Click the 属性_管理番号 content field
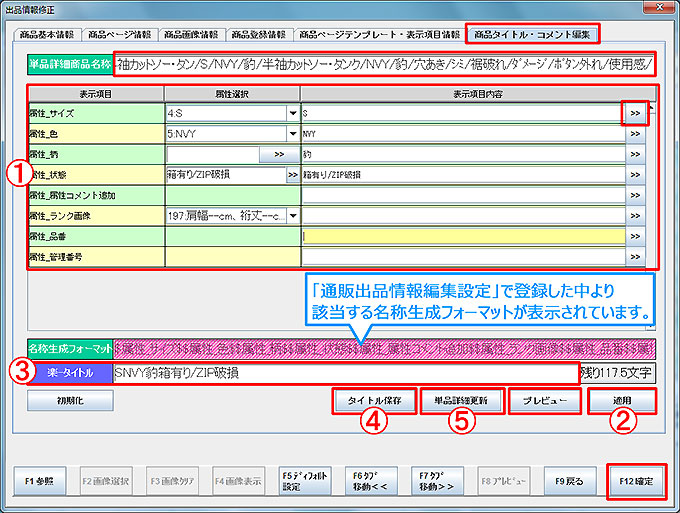 [463, 257]
